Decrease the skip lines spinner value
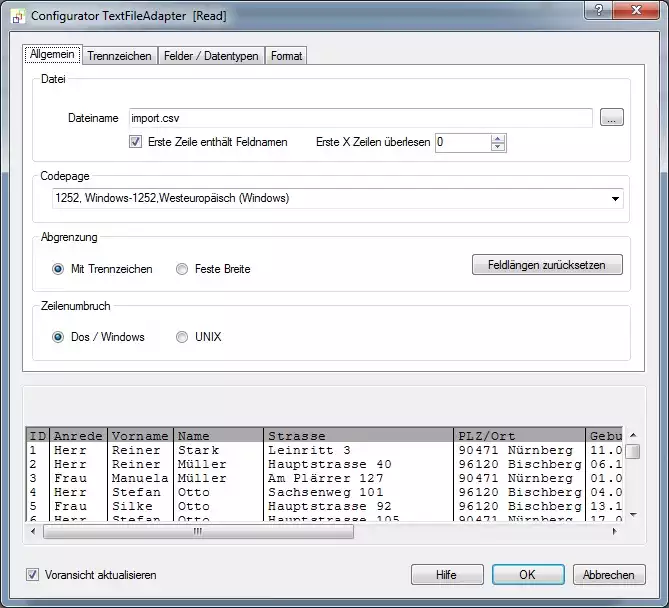Image resolution: width=669 pixels, height=608 pixels. pos(498,147)
